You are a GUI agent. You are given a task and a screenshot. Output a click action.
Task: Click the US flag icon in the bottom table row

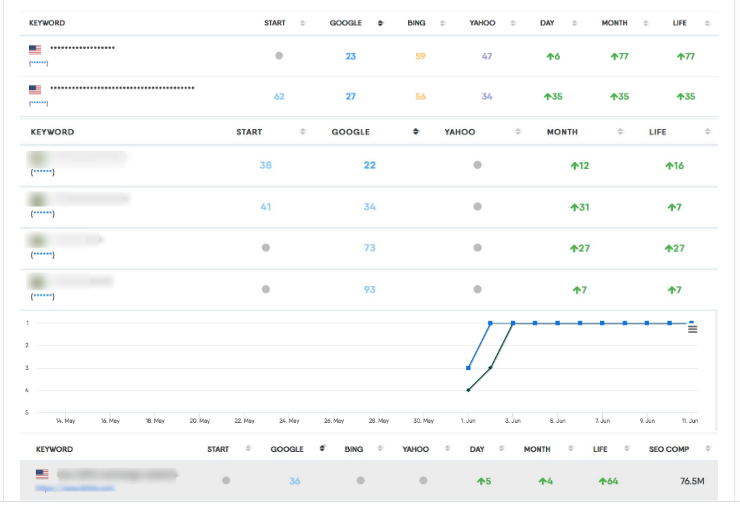(x=42, y=474)
